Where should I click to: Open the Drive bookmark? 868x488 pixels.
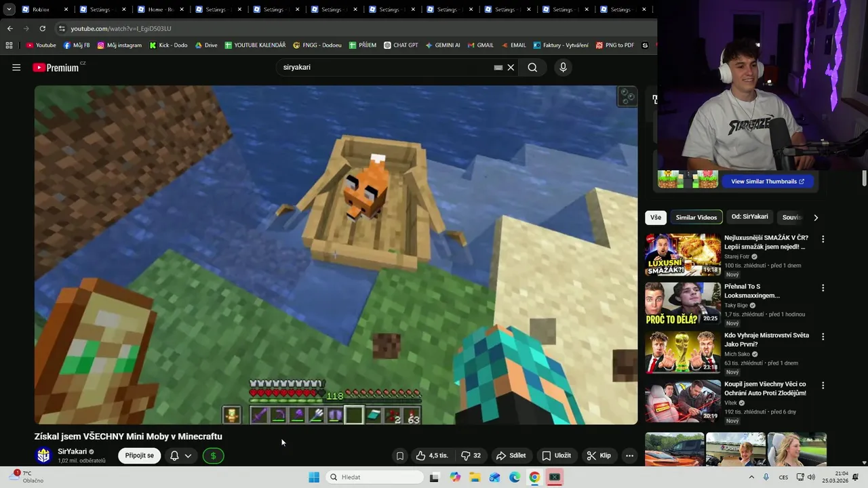click(x=206, y=45)
